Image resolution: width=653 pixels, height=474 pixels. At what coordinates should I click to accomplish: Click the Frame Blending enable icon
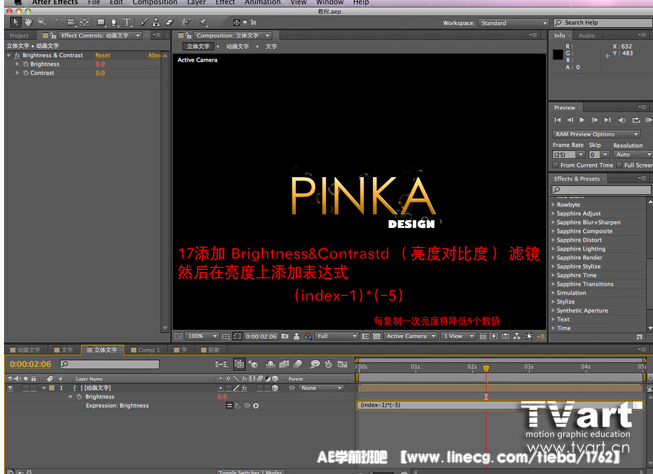point(284,364)
